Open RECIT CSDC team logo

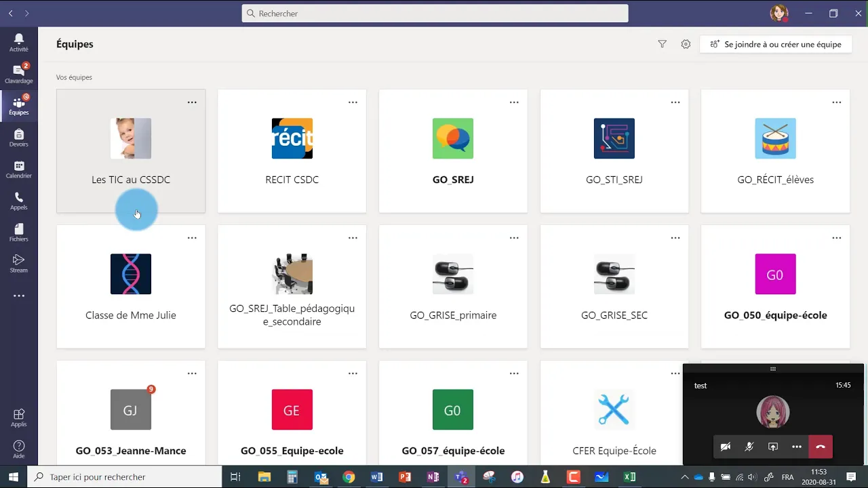[292, 138]
